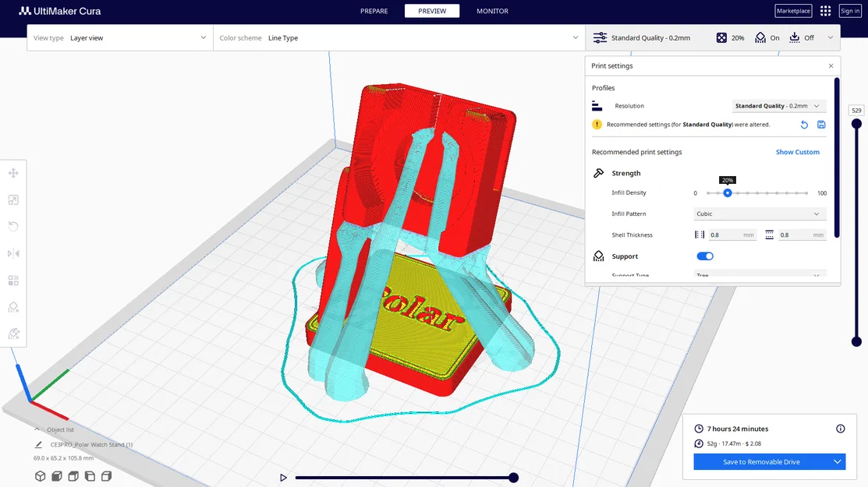
Task: Open the Resolution profile dropdown
Action: 779,105
